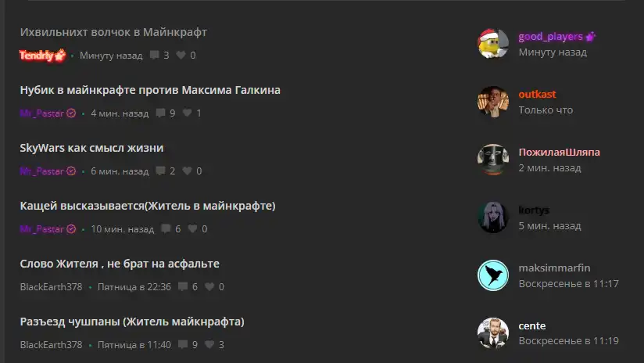This screenshot has width=644, height=363.
Task: Click the comments icon on the Слово Жителя thread
Action: [183, 286]
